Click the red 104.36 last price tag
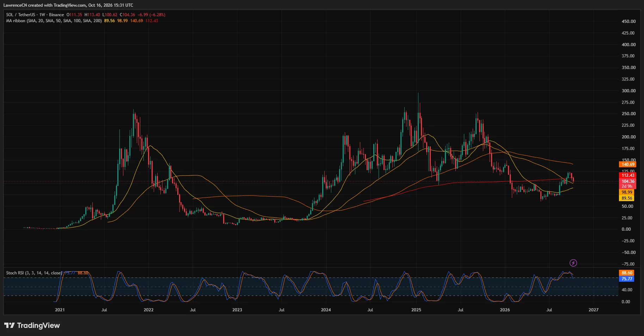This screenshot has height=336, width=644. [x=628, y=181]
